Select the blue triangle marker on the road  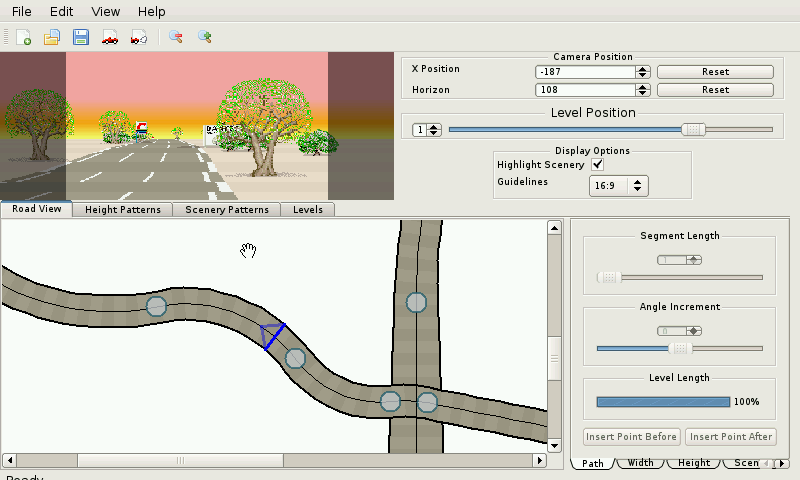coord(270,335)
